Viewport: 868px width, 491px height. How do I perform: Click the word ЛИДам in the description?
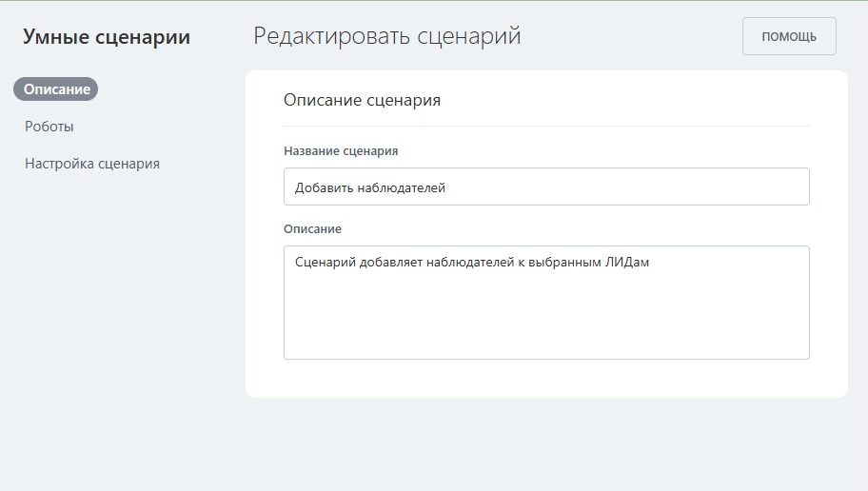pyautogui.click(x=626, y=263)
